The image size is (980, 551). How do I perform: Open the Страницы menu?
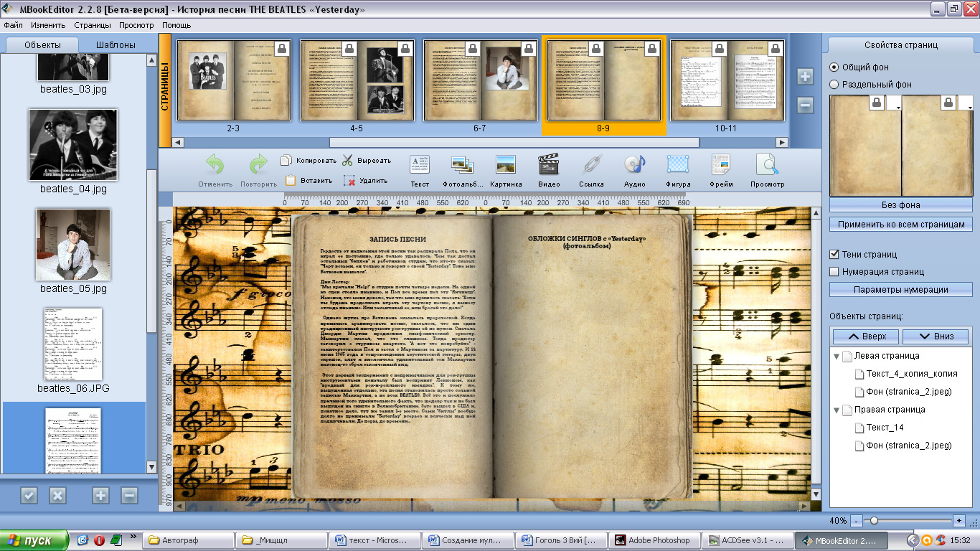coord(93,25)
